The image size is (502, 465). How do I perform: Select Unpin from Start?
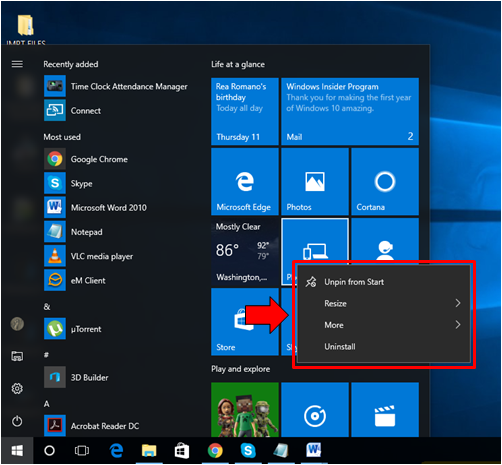pos(383,282)
